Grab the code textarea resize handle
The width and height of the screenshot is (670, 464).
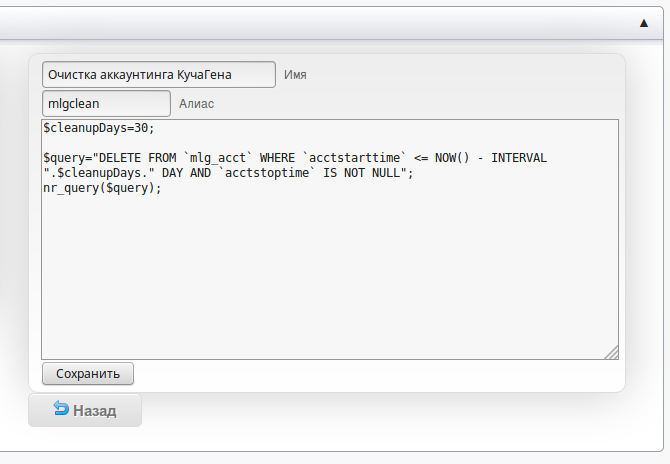[x=611, y=351]
